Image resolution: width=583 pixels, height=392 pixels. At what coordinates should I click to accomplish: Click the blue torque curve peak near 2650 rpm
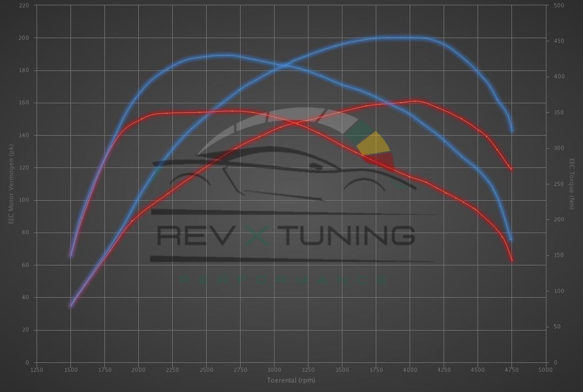tap(228, 55)
